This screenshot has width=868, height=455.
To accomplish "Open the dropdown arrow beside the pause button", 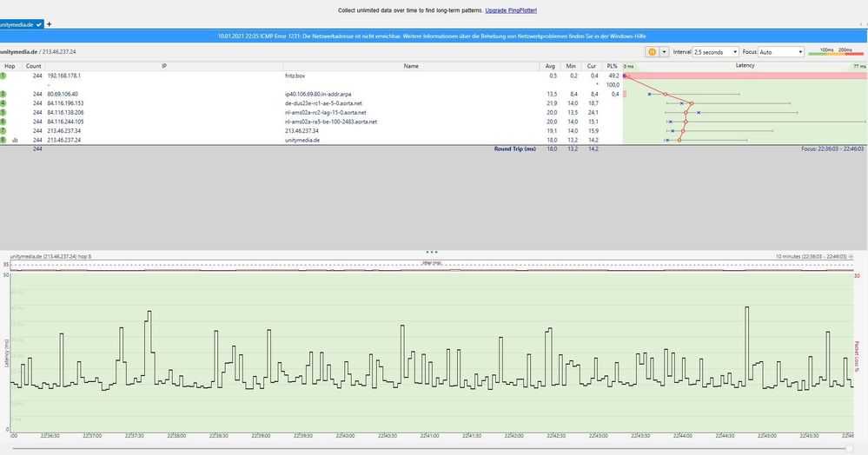I will [665, 52].
